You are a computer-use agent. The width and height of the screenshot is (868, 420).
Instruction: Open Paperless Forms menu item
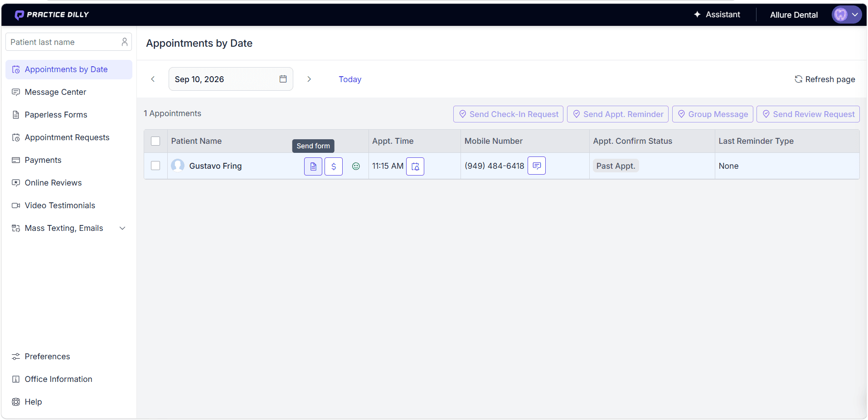pos(69,115)
